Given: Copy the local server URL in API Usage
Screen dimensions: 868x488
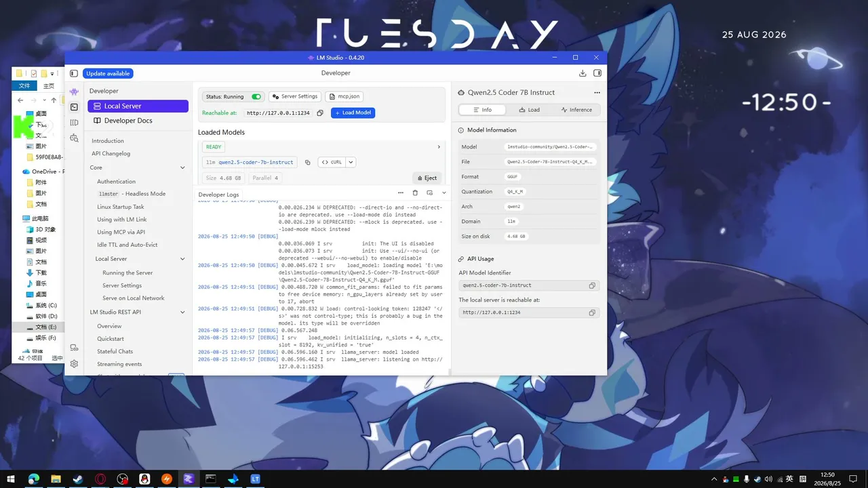Looking at the screenshot, I should 592,312.
